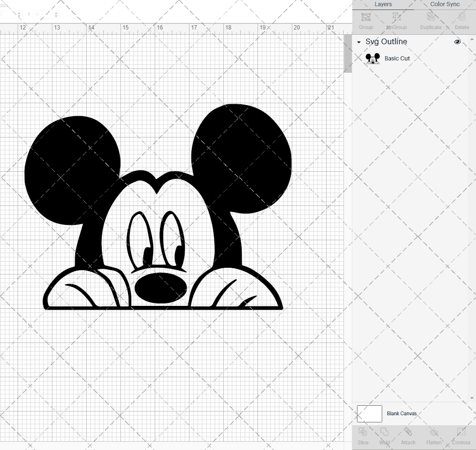Click the Duplicate icon
The height and width of the screenshot is (450, 476).
click(x=430, y=19)
